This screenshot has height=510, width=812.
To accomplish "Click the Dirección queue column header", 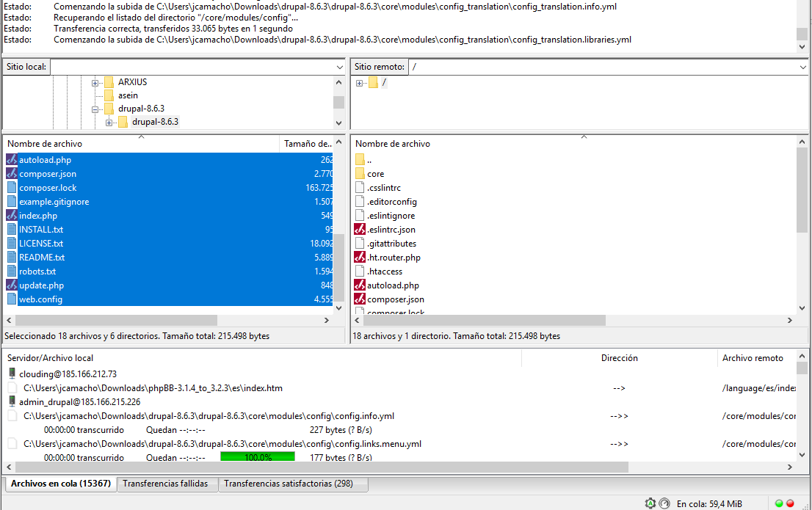I will pos(620,358).
